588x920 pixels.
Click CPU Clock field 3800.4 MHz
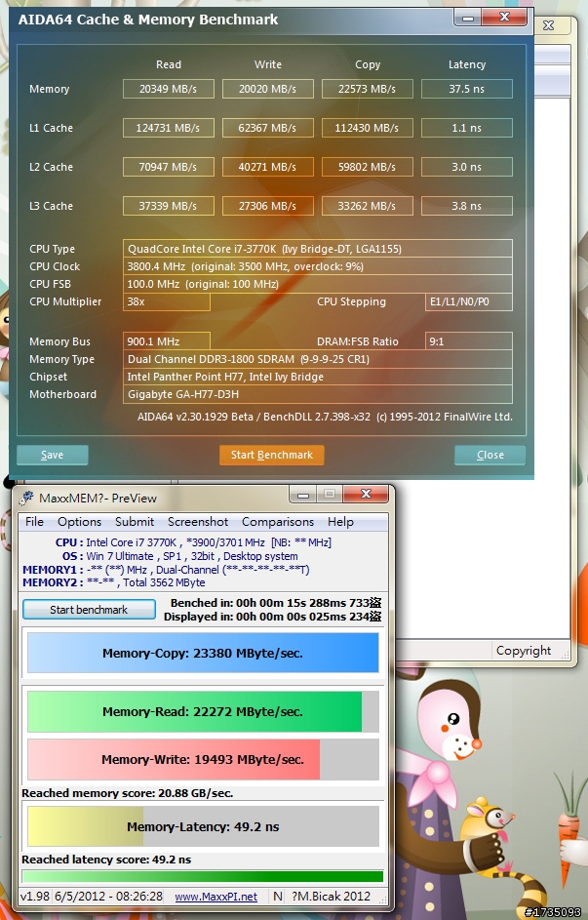pos(318,266)
